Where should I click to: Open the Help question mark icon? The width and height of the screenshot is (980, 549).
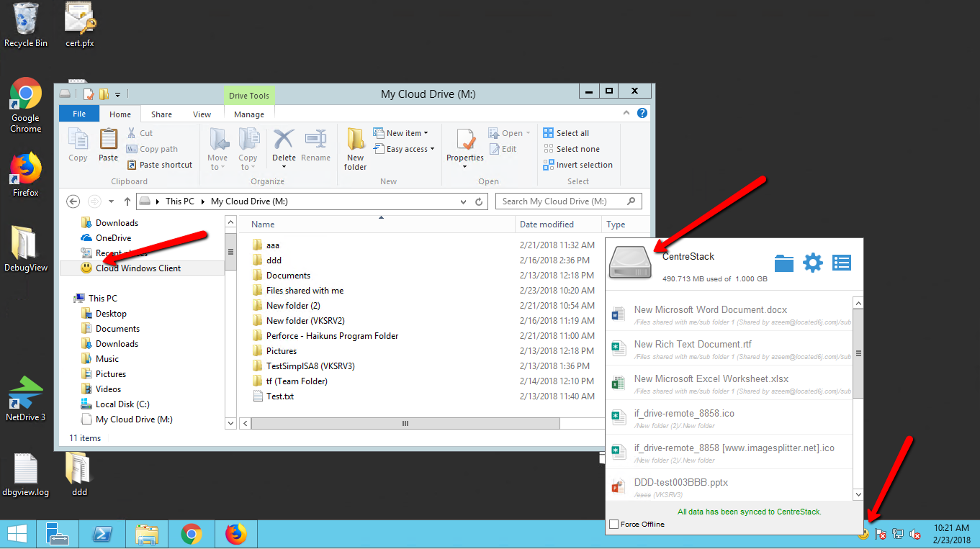pyautogui.click(x=642, y=114)
